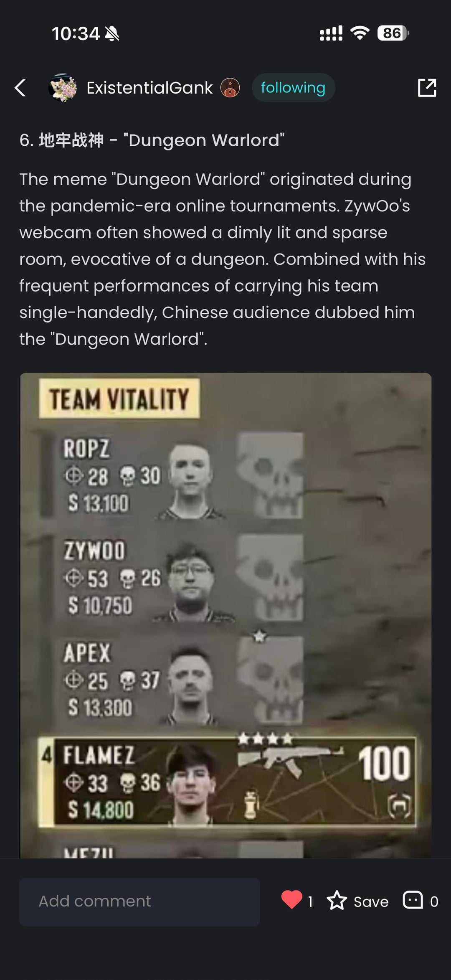Click the ExistentialGank username
Screen dimensions: 451x980
(x=149, y=88)
